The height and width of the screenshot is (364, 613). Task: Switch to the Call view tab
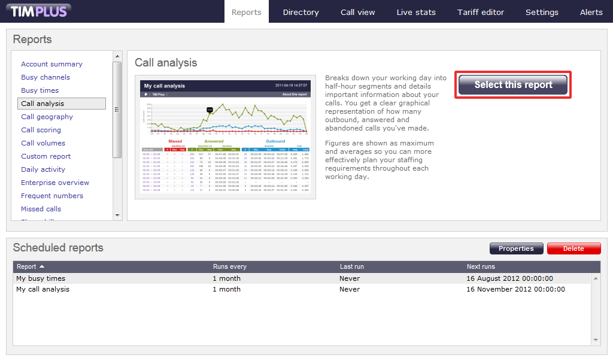[x=357, y=12]
